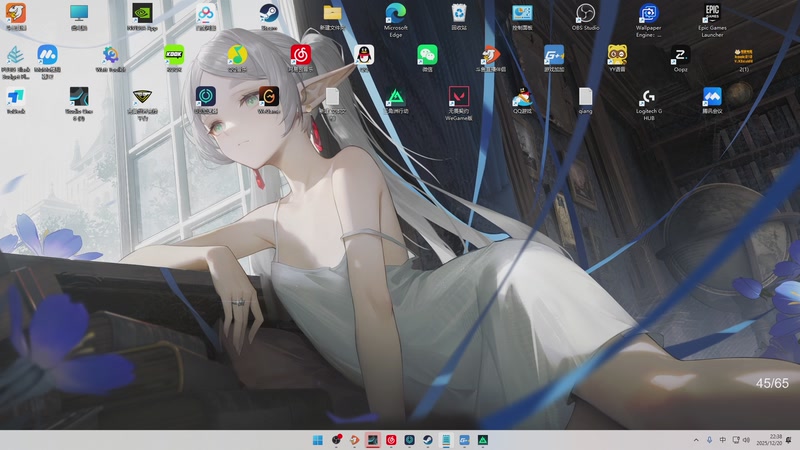This screenshot has width=800, height=450.
Task: Open the Douyu streaming companion shortcut beside WeChat
Action: pos(490,58)
